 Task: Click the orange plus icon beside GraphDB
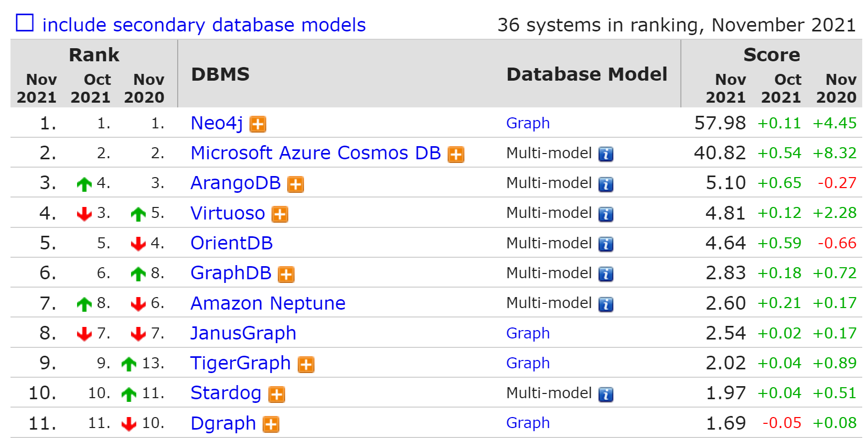pos(286,275)
